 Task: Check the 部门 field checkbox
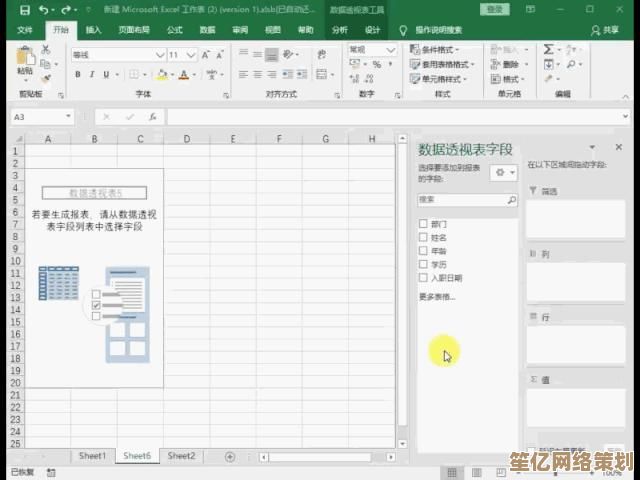[x=424, y=224]
